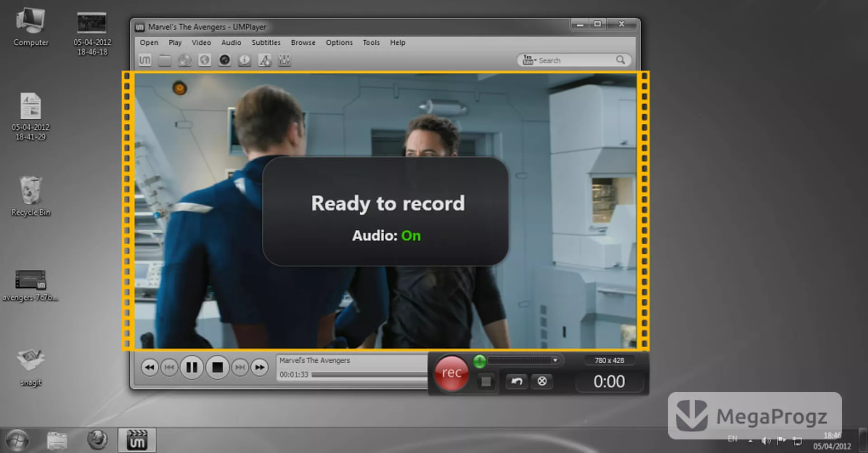Click the UMPlayer taskbar button
Viewport: 868px width, 453px height.
click(x=137, y=440)
